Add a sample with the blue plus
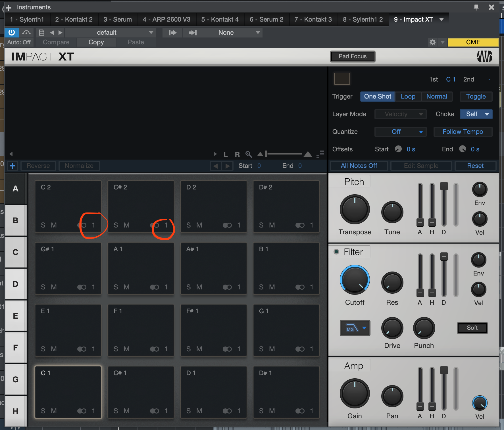Screen dimensions: 504x430 (13, 166)
